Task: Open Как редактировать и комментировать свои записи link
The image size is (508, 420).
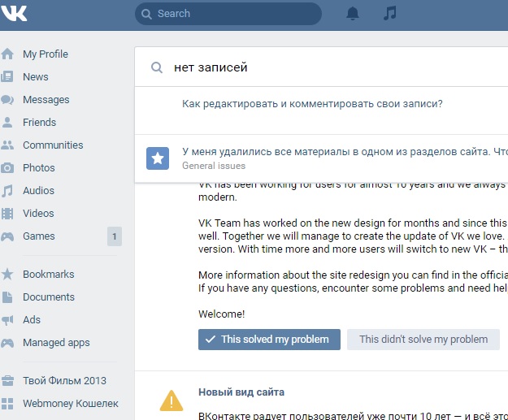Action: [312, 104]
